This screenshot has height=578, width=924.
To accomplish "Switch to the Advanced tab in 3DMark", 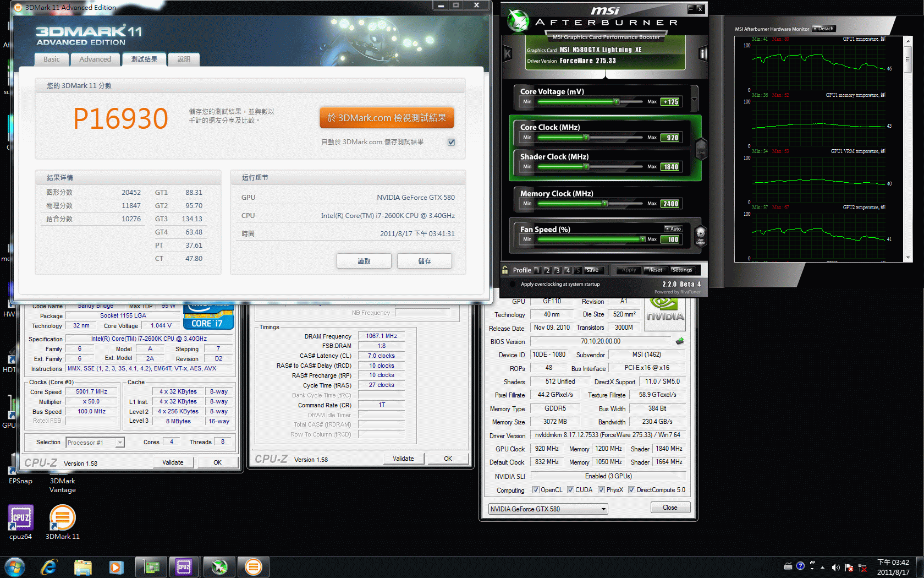I will [95, 59].
